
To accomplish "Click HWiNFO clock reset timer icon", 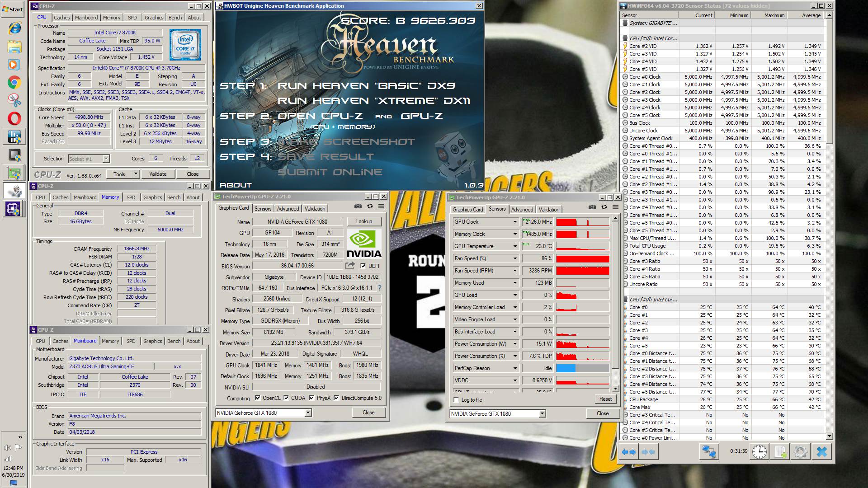I will tap(759, 451).
